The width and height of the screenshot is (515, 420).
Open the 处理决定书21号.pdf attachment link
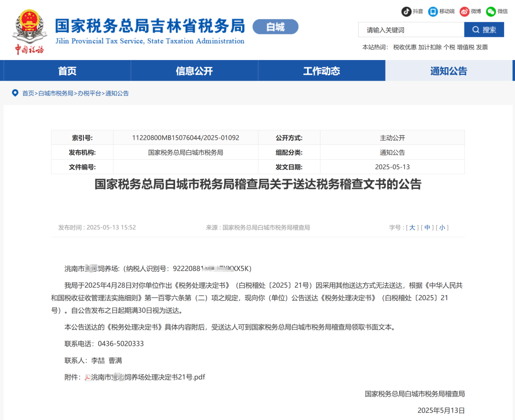click(148, 377)
